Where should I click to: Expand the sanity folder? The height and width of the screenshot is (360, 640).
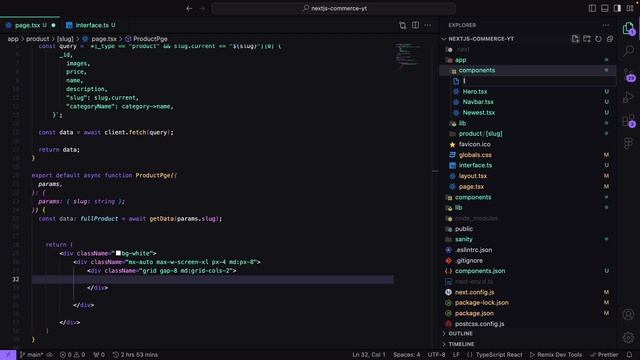(x=464, y=239)
